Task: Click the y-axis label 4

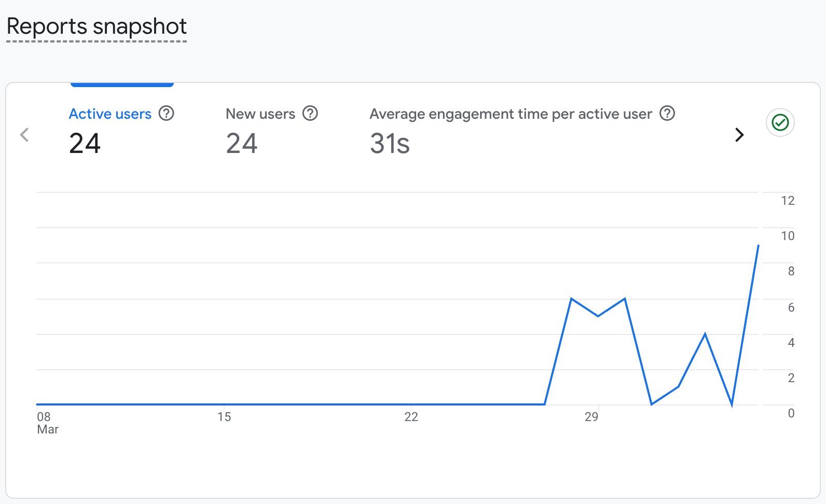Action: pos(791,343)
